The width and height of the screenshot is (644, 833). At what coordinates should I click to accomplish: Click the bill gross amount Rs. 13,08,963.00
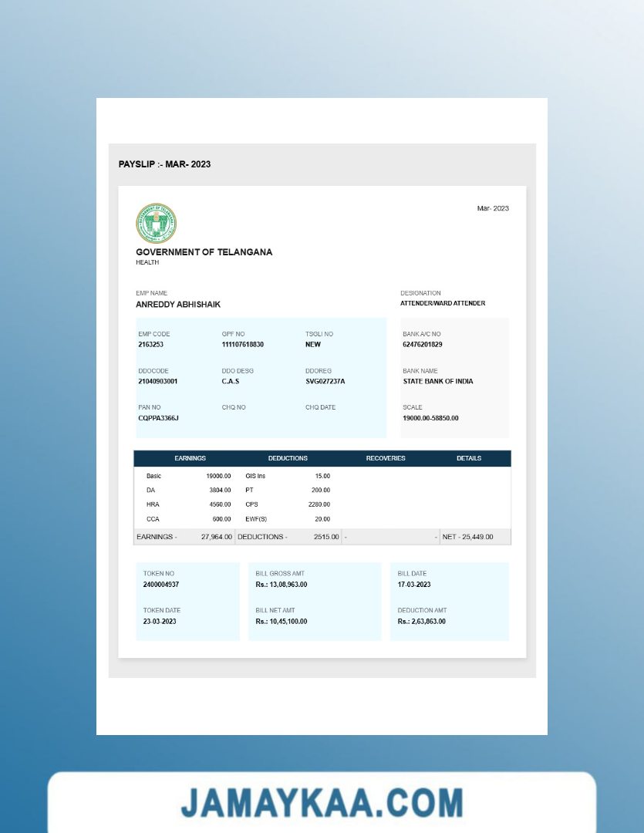[282, 585]
